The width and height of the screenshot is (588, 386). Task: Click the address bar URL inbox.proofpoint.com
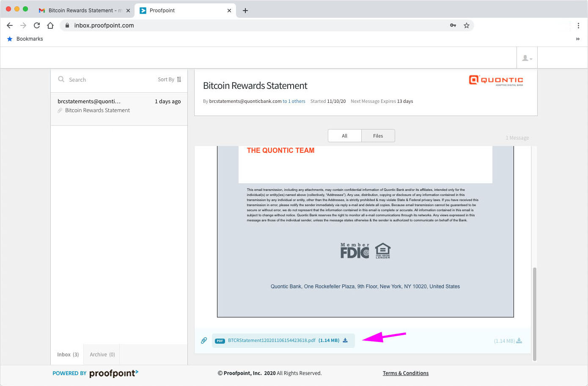(x=104, y=25)
